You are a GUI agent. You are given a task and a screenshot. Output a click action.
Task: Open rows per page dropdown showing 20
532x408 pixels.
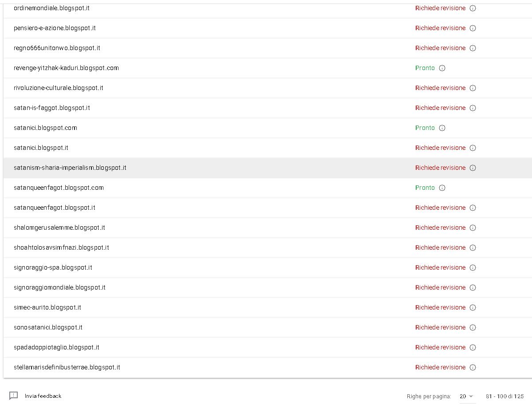pos(466,396)
